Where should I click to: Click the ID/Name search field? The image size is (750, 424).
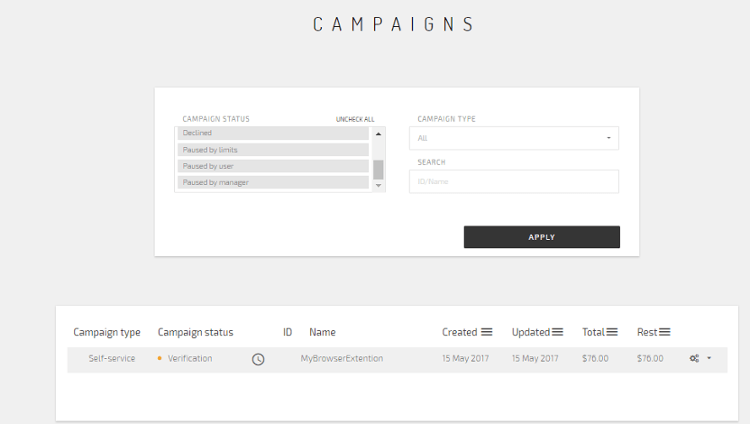514,181
